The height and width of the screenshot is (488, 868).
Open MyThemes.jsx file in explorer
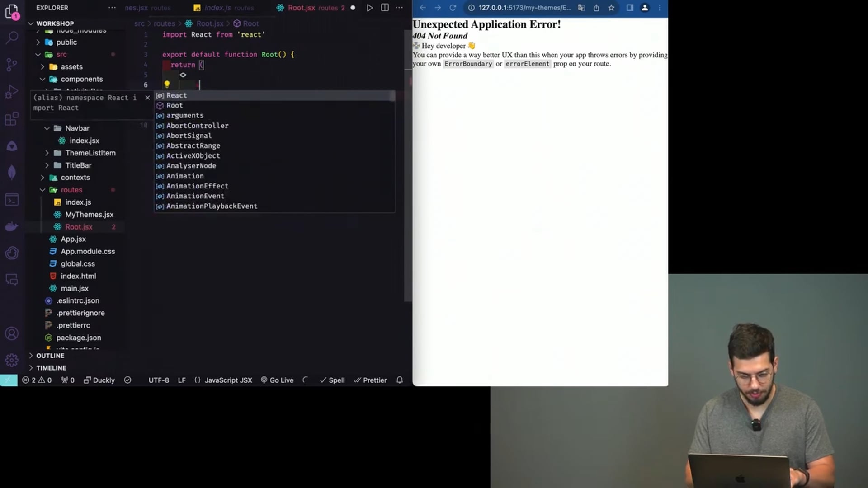coord(89,215)
